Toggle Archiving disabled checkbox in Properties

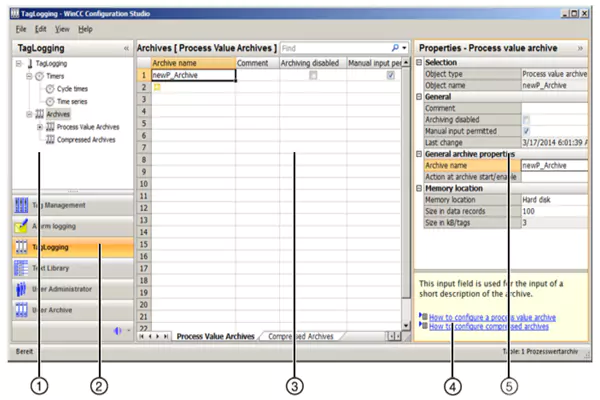click(527, 120)
